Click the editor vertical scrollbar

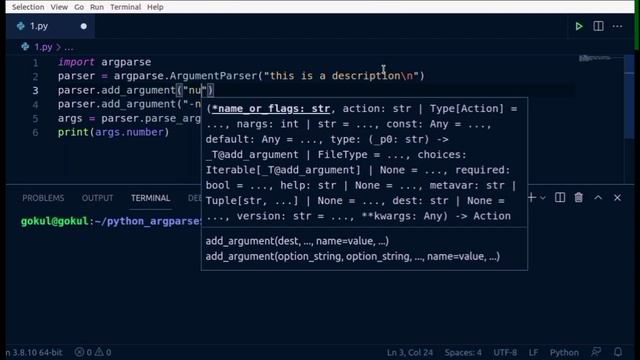coord(629,97)
